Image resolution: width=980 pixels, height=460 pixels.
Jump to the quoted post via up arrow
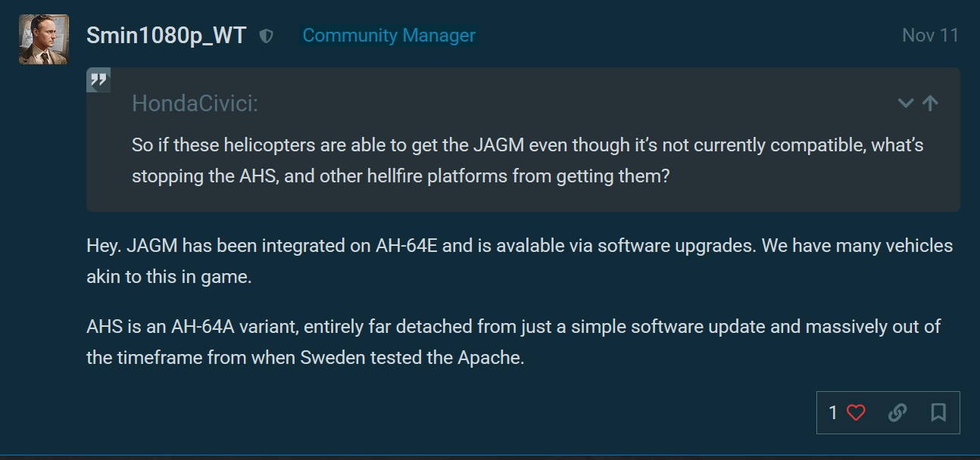coord(931,104)
